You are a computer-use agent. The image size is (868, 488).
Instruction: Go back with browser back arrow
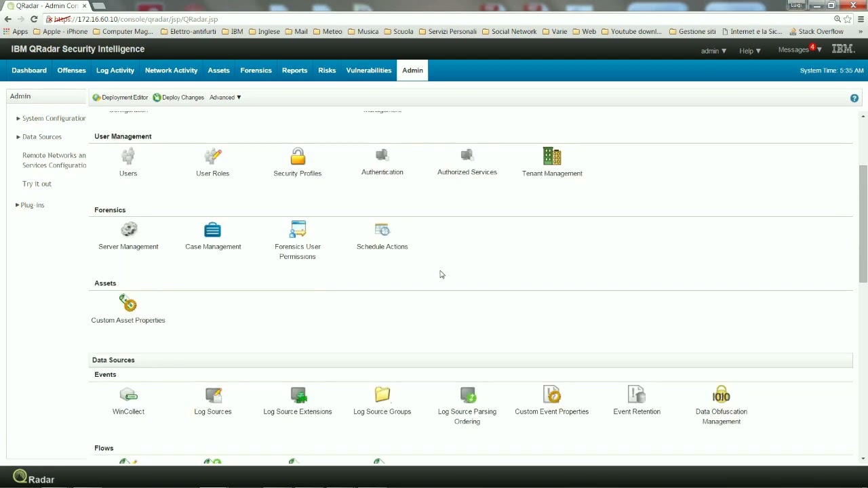point(7,19)
